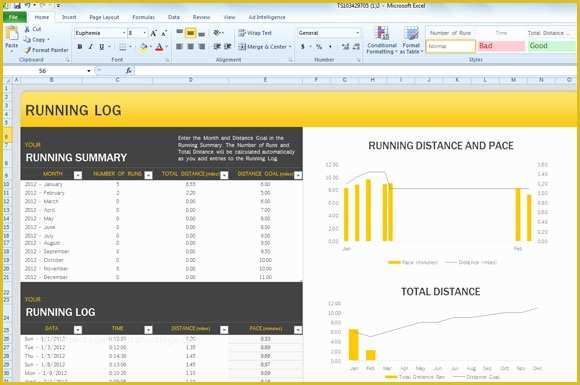Open Font dialog launcher in Font group
This screenshot has width=580, height=385.
point(167,60)
